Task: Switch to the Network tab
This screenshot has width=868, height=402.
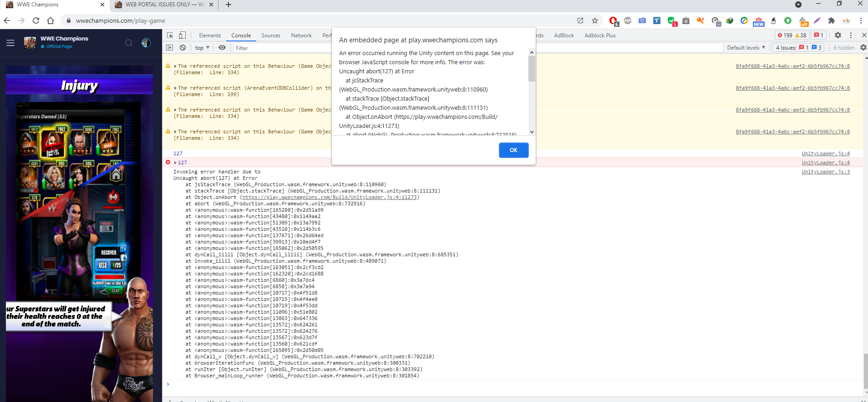Action: point(301,36)
